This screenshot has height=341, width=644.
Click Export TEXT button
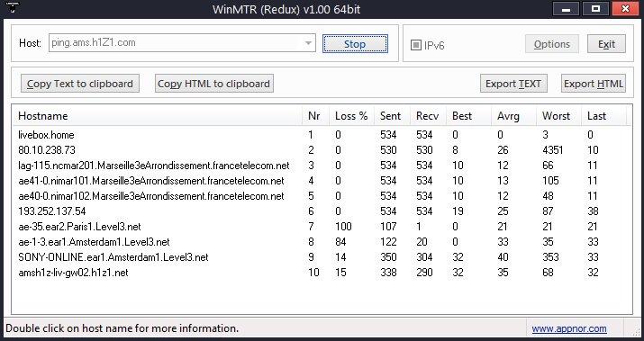click(513, 84)
